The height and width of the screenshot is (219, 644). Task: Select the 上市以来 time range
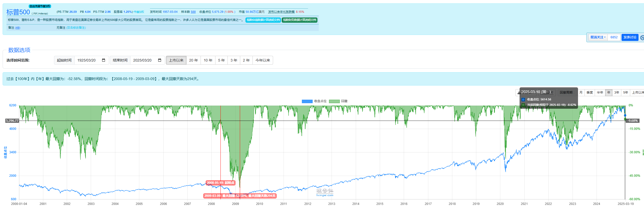pyautogui.click(x=176, y=60)
